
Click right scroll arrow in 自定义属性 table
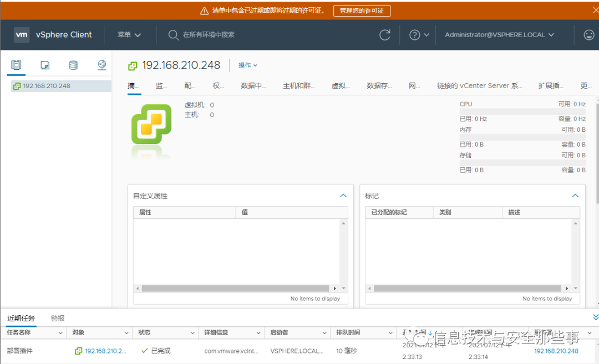click(335, 289)
